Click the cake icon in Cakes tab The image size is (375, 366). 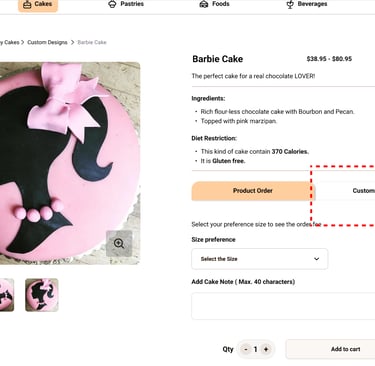pos(27,4)
